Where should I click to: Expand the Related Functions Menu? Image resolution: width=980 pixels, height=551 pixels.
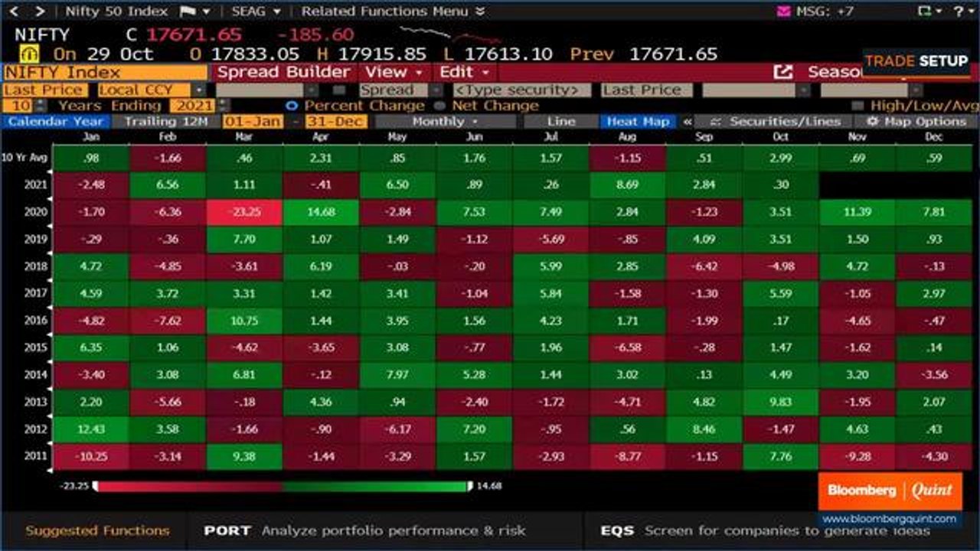tap(393, 11)
